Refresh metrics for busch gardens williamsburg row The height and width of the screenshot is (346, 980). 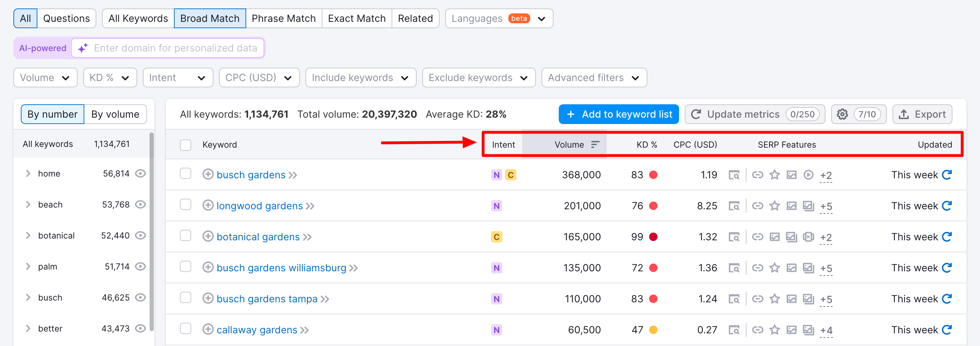(947, 268)
